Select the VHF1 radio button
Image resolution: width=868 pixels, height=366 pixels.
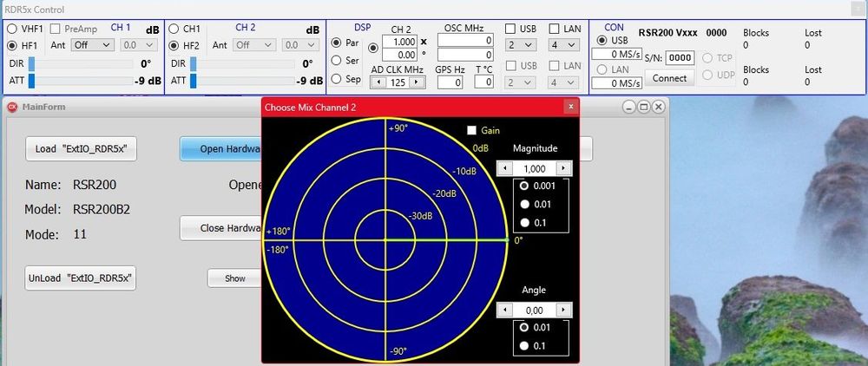pos(11,29)
